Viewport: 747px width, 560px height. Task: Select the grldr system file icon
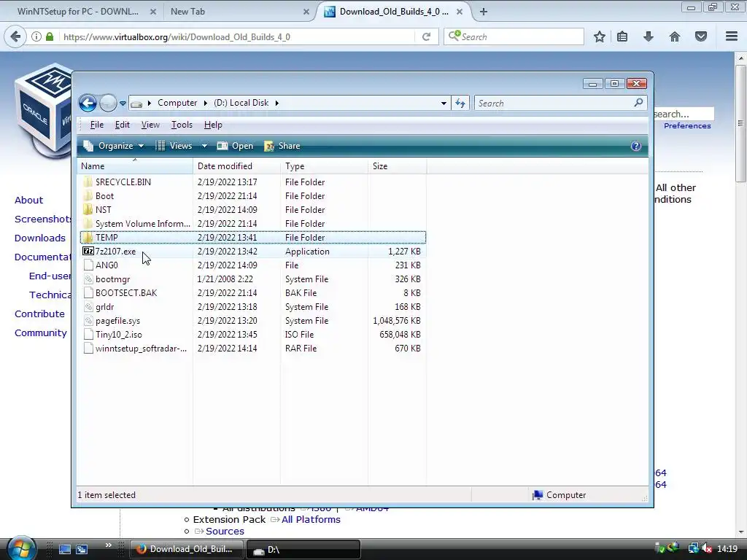pyautogui.click(x=88, y=307)
